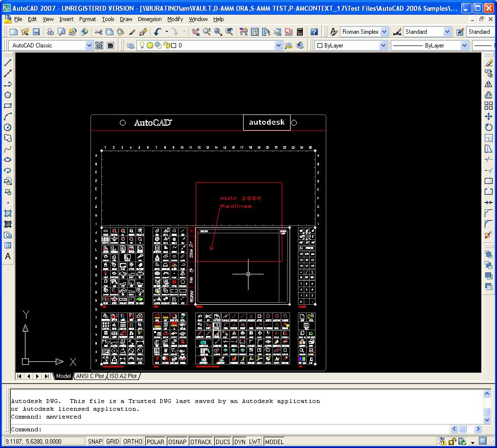Activate Zoom Realtime magnifier icon

click(x=206, y=32)
